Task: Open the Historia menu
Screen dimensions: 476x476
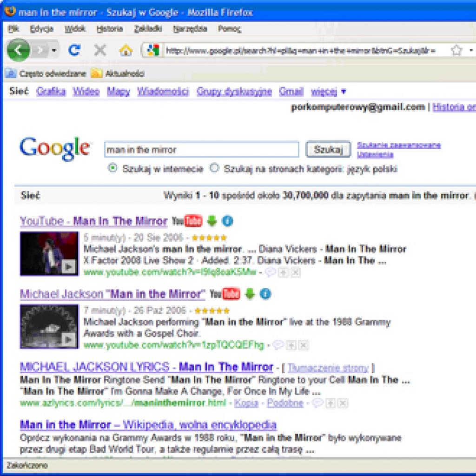Action: pyautogui.click(x=110, y=29)
